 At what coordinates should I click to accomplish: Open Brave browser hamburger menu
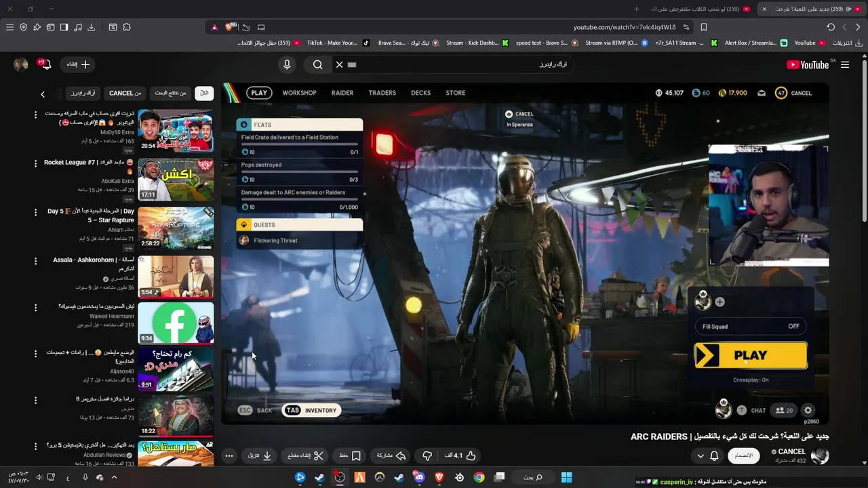9,27
